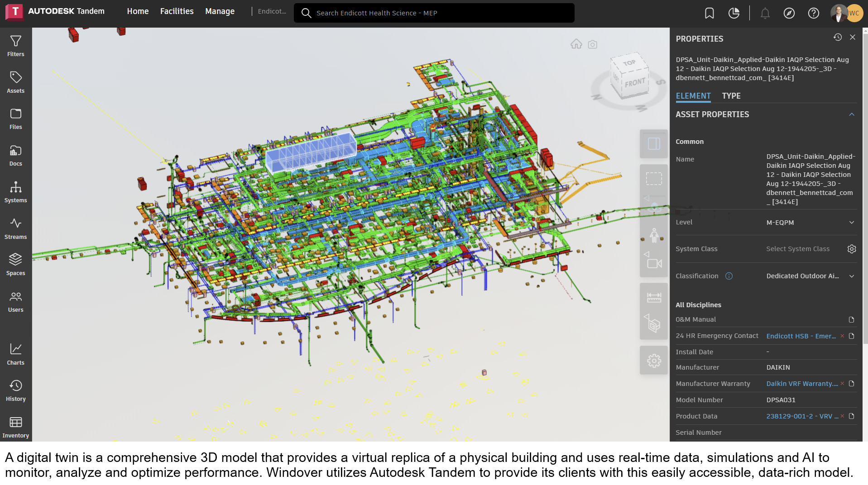Open the Assets sidebar section
Image resolution: width=868 pixels, height=485 pixels.
point(15,82)
